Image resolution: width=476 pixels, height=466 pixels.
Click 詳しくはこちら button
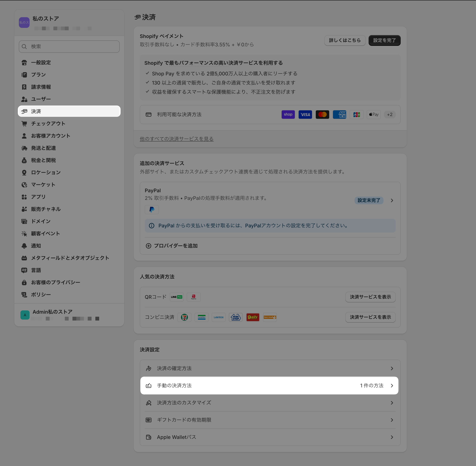pos(345,40)
